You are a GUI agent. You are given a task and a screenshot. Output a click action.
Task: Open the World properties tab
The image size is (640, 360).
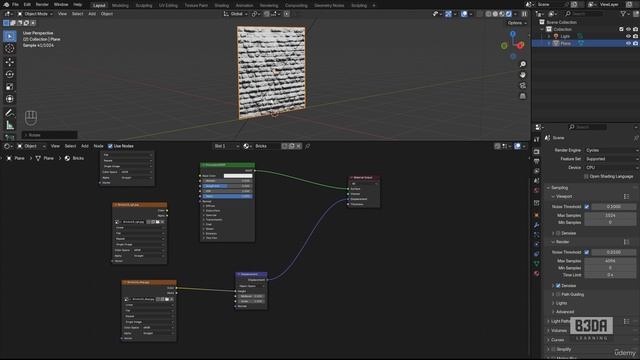(536, 191)
